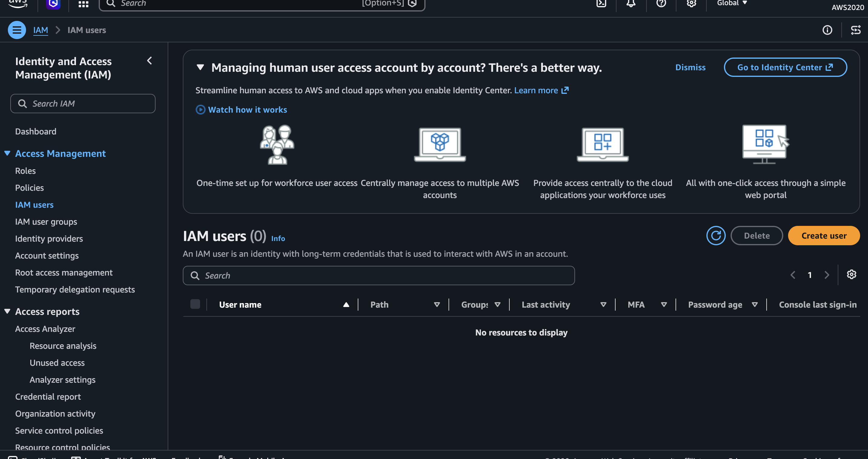
Task: Sort by Last activity column arrow
Action: click(x=603, y=305)
